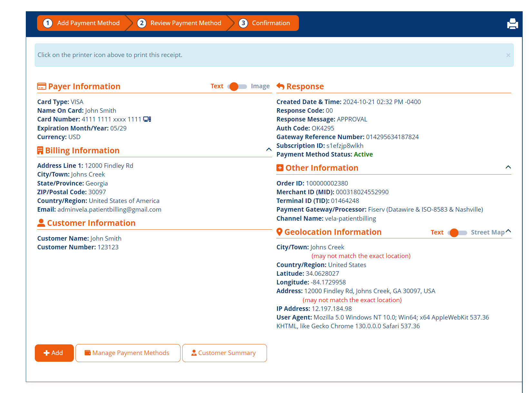Go to step 2 Review Payment Method
The image size is (532, 393).
click(180, 23)
